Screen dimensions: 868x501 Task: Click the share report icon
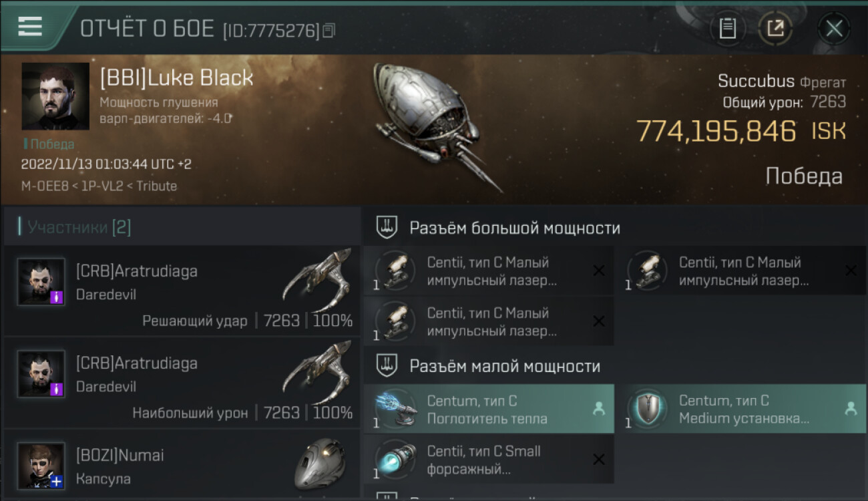[775, 28]
